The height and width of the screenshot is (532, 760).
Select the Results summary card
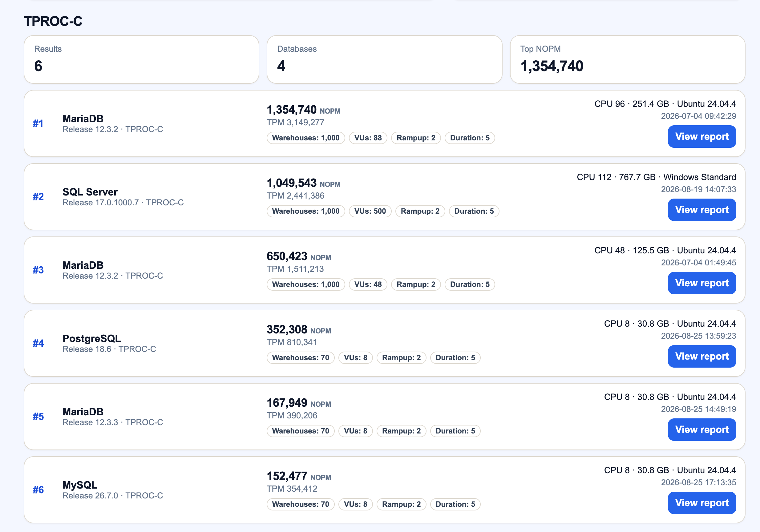pos(141,59)
